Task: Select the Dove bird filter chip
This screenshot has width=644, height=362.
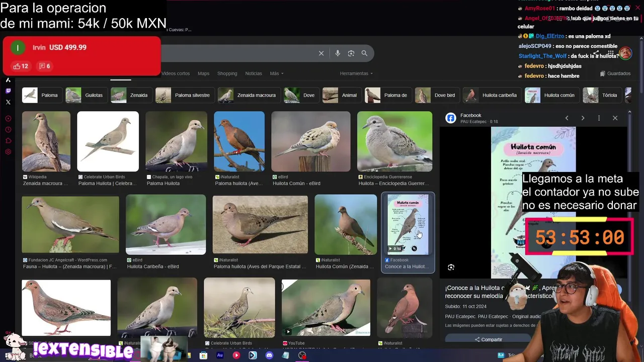Action: (437, 95)
